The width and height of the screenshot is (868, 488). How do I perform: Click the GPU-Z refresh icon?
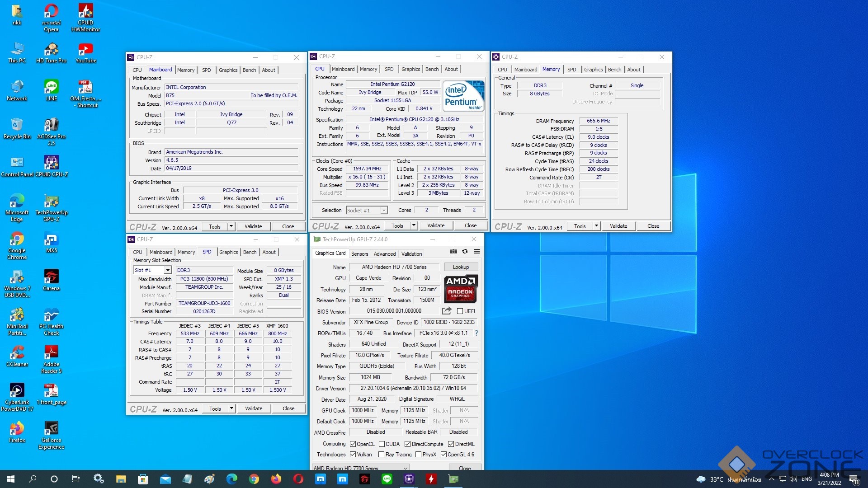465,251
